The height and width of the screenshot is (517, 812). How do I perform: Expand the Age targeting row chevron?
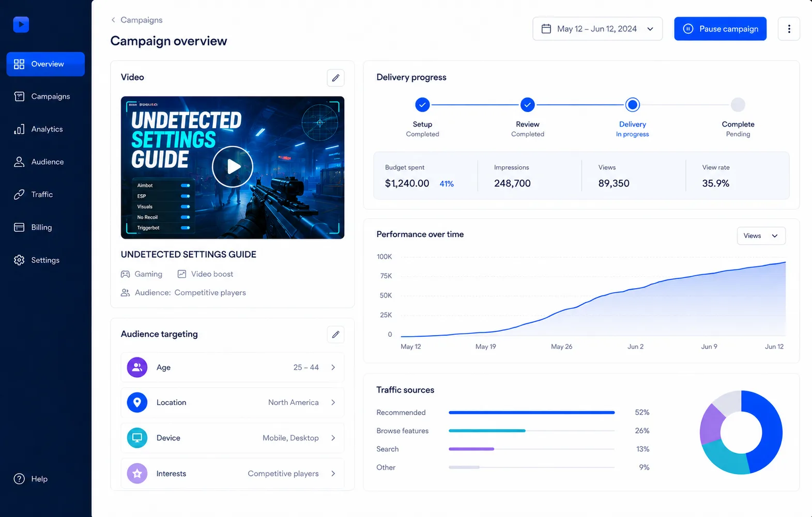coord(333,367)
